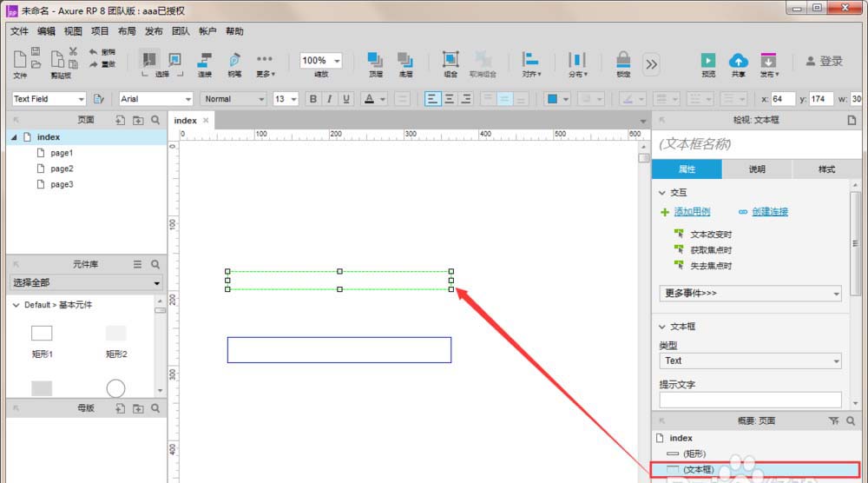Image resolution: width=868 pixels, height=483 pixels.
Task: Click the 添加用例 link
Action: 692,212
